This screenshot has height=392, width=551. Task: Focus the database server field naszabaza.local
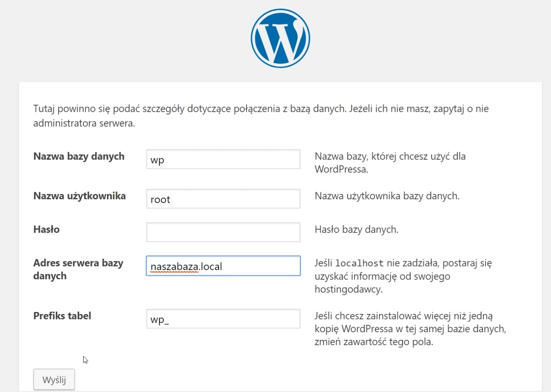click(x=223, y=266)
